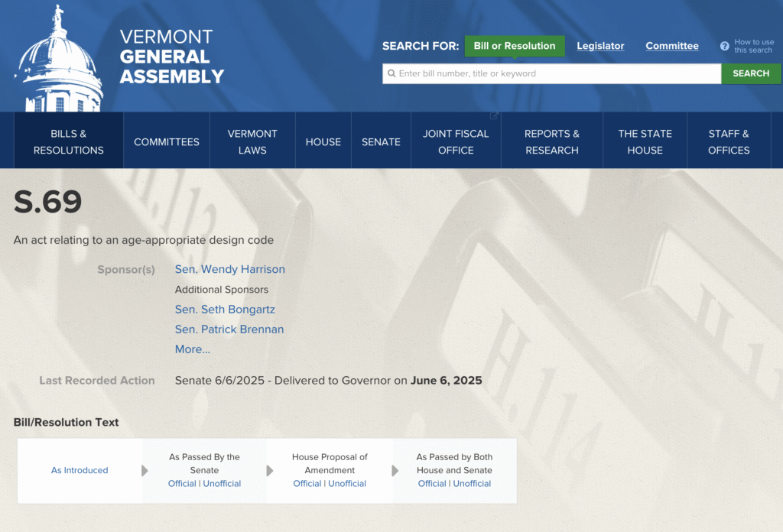Screen dimensions: 783x532
Task: Click the Vermont General Assembly site title
Action: point(172,57)
